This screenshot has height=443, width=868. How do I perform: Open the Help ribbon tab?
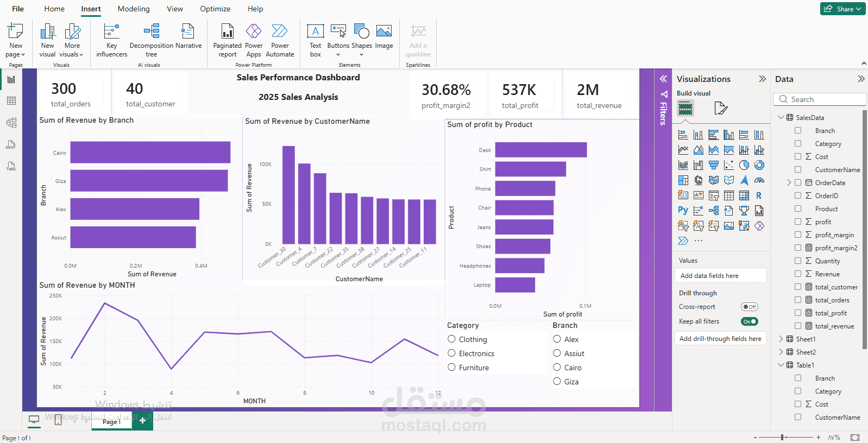click(x=255, y=9)
